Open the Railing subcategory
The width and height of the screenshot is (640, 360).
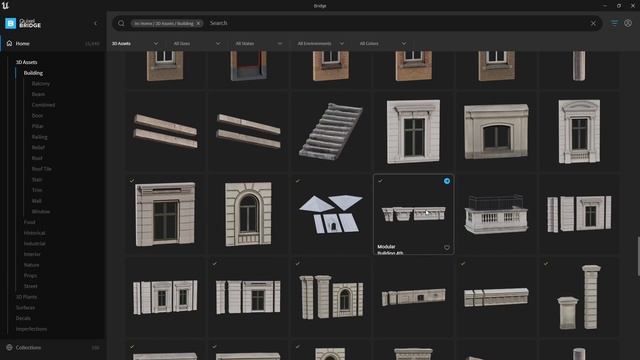40,137
